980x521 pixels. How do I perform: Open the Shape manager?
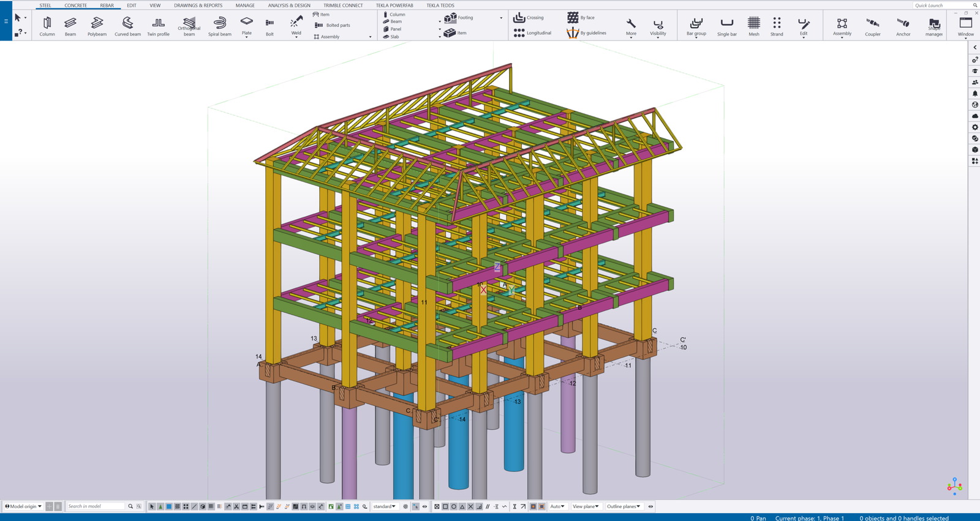tap(933, 26)
